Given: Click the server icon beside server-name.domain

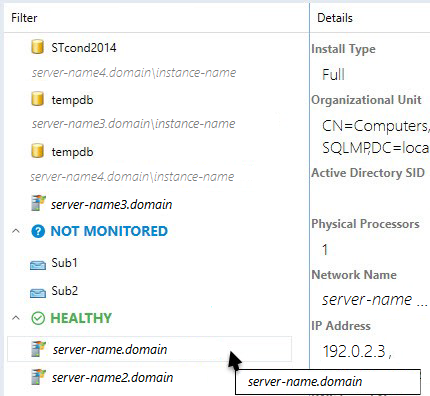Looking at the screenshot, I should click(x=38, y=349).
